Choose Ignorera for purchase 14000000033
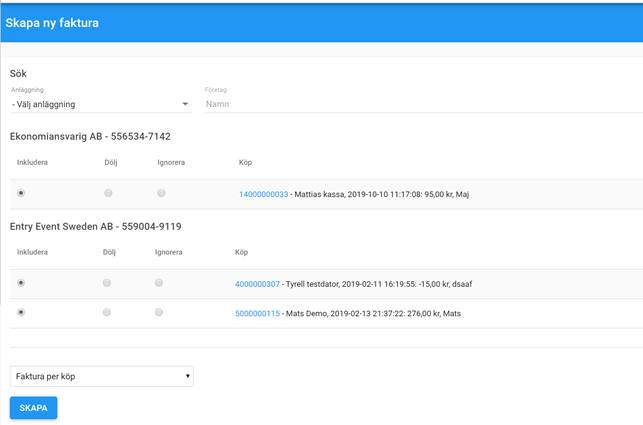Viewport: 643px width, 425px height. [161, 193]
